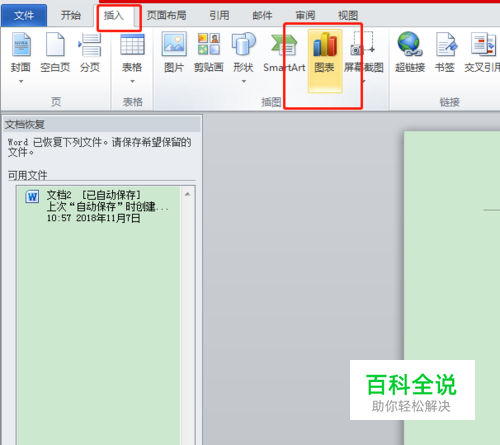Open clip art via 剪贴画 icon
Screen dimensions: 500x445
click(209, 44)
